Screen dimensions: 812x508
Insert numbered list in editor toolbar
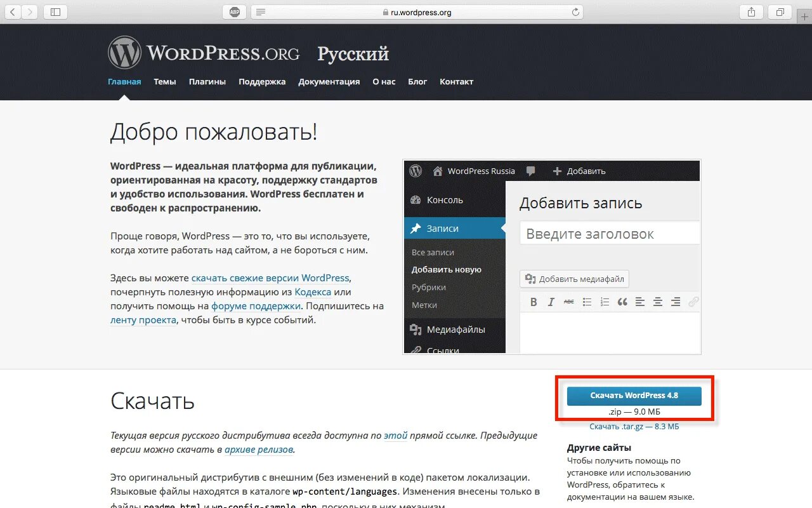[605, 302]
